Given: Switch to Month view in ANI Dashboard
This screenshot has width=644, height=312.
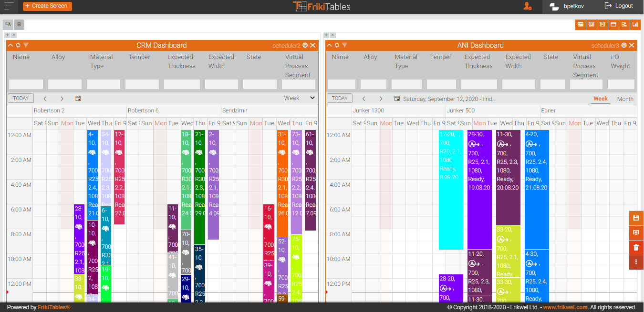Looking at the screenshot, I should (625, 99).
